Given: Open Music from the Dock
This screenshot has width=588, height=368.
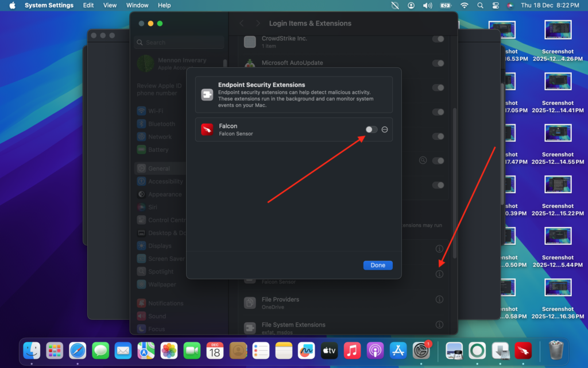Looking at the screenshot, I should pyautogui.click(x=352, y=351).
